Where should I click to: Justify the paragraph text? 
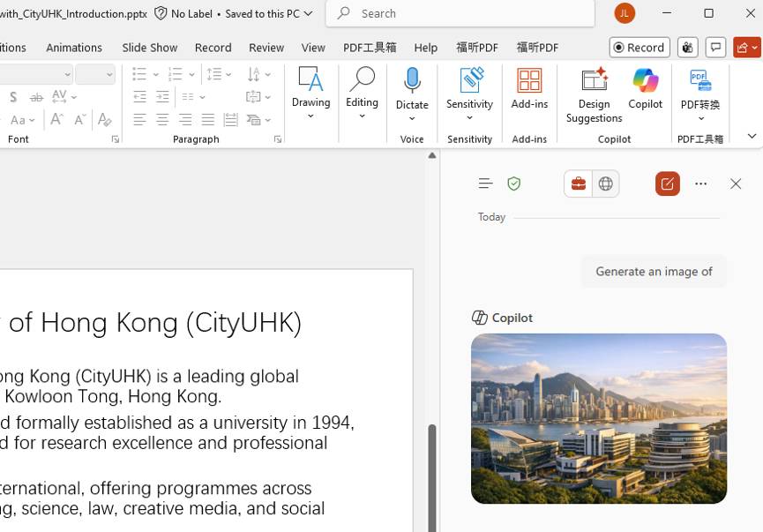[x=208, y=120]
